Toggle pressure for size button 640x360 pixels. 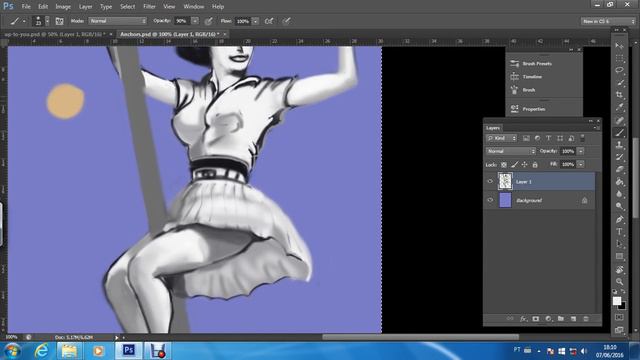(x=287, y=21)
